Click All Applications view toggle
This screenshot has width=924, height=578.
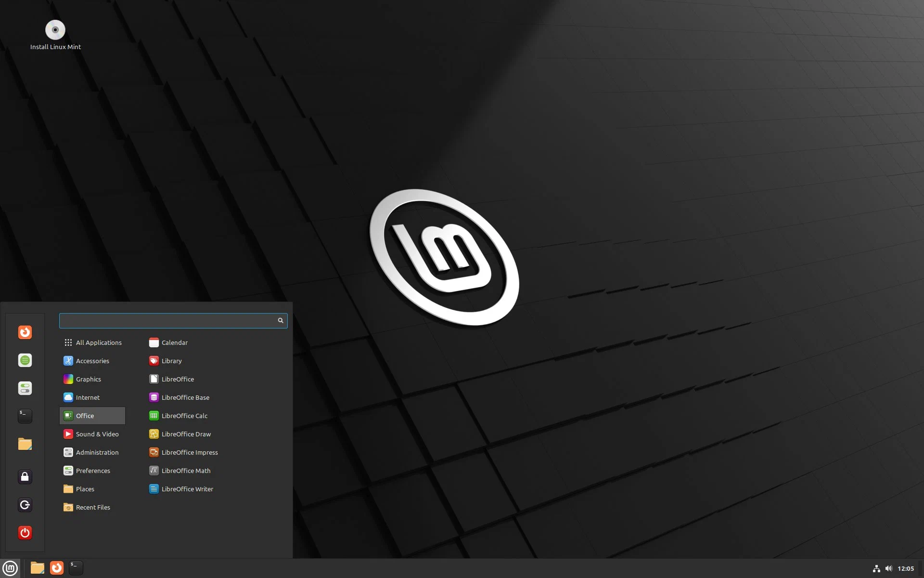[92, 342]
